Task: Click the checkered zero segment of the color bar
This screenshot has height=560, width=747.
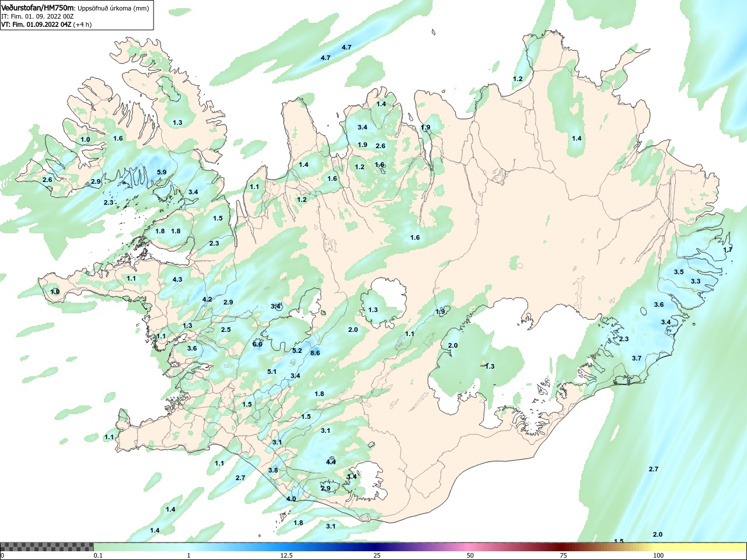Action: [47, 547]
